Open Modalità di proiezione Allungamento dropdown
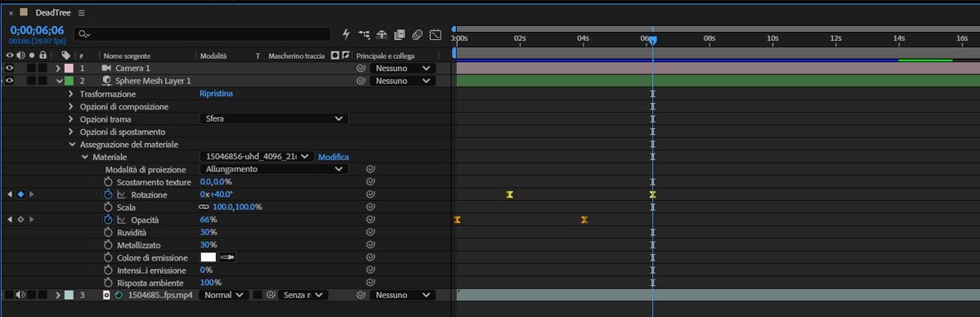The height and width of the screenshot is (317, 980). 274,169
